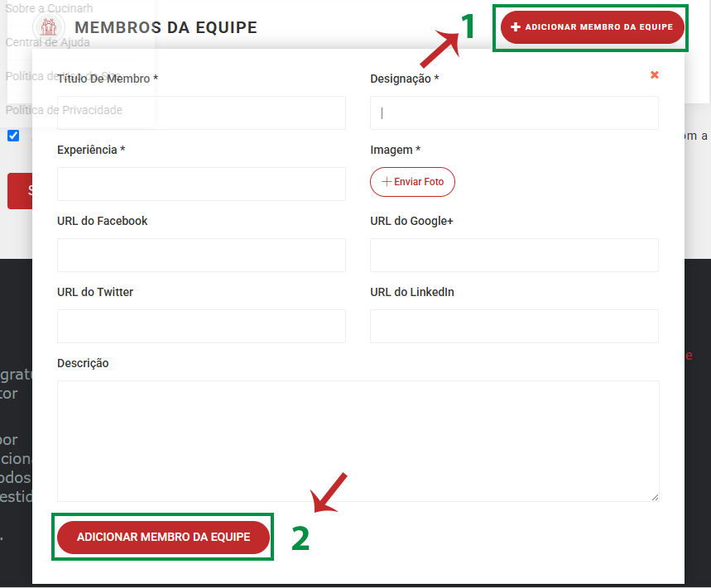Uncheck the blue checkbox on the left side
This screenshot has width=711, height=588.
pyautogui.click(x=12, y=136)
